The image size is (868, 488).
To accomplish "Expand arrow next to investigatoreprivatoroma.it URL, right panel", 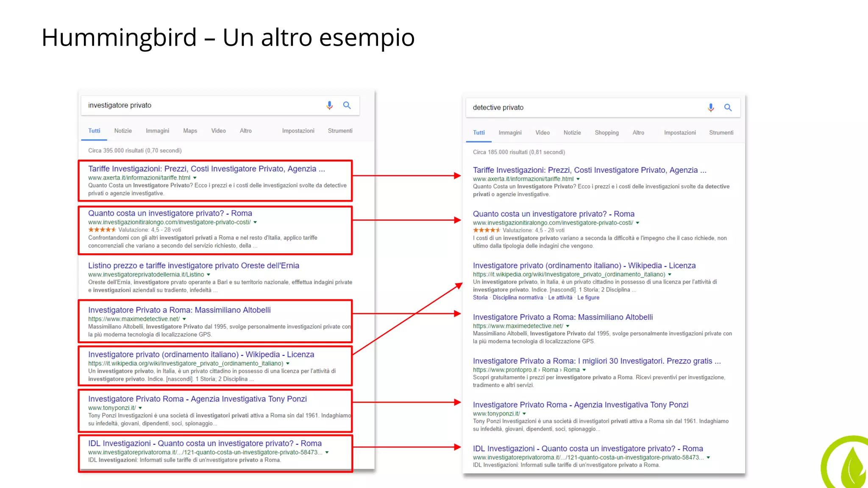I will click(x=708, y=458).
